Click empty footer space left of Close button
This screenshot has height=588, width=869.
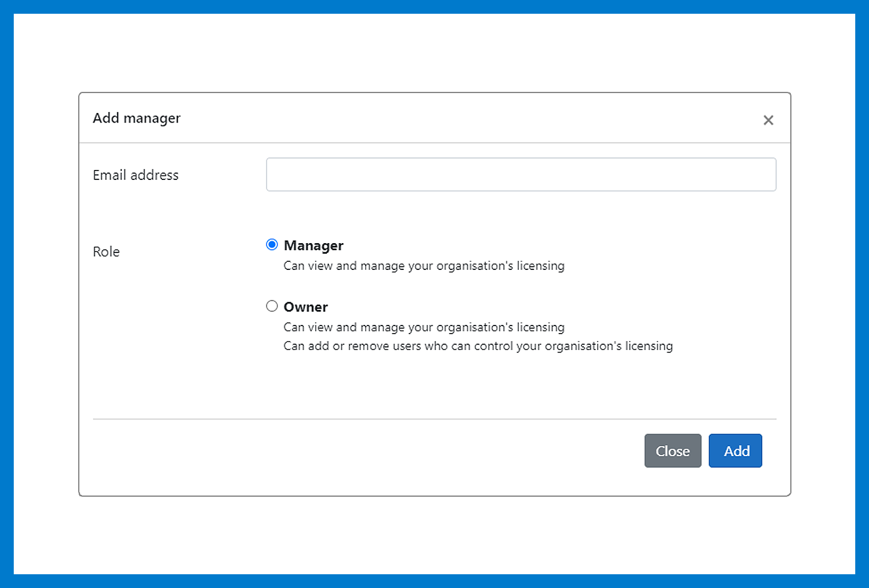click(363, 451)
